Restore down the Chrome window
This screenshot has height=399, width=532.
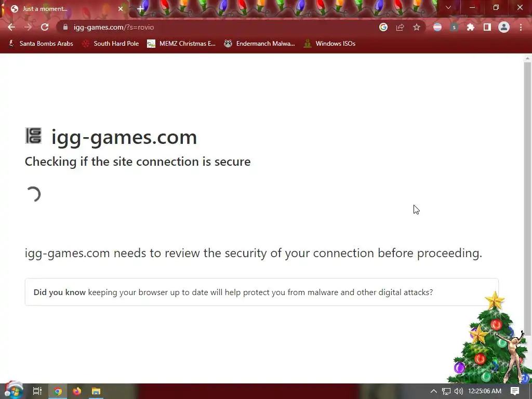[x=496, y=7]
